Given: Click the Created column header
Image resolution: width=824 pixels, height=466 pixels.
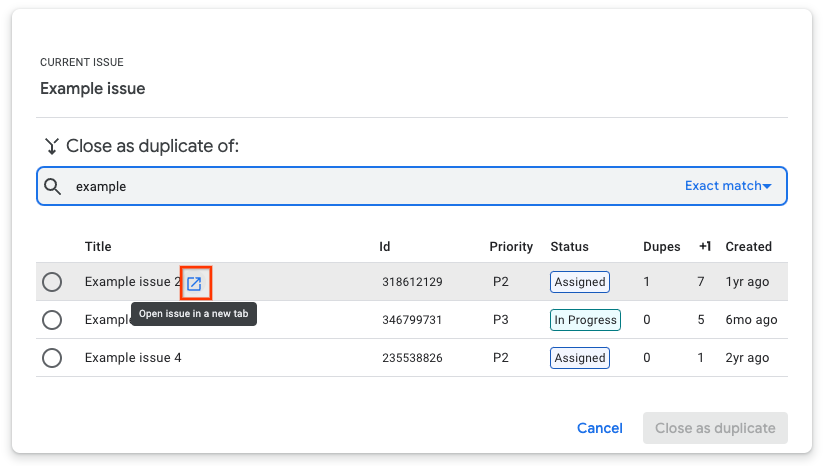Looking at the screenshot, I should (748, 246).
